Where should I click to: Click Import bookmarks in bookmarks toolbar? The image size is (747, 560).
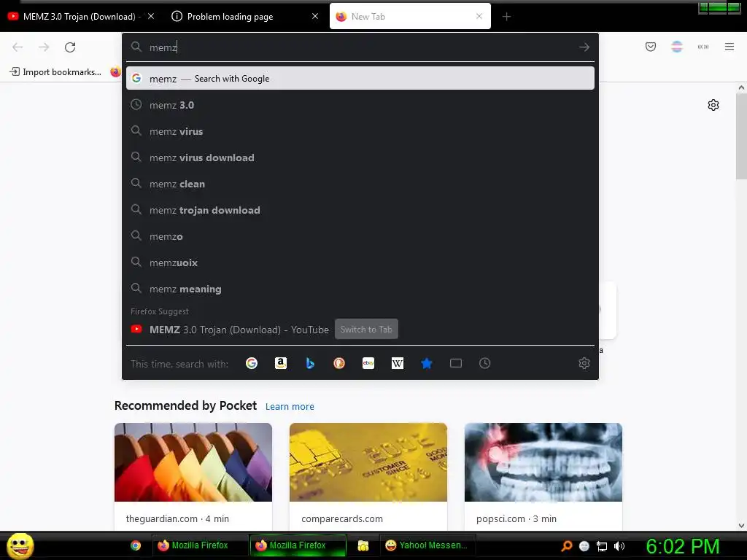[x=55, y=72]
